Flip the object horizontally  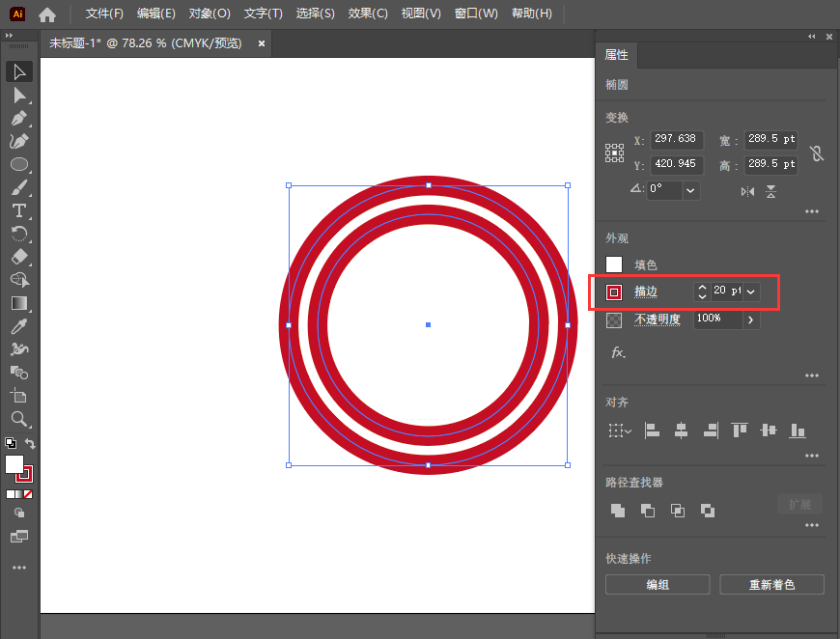point(747,191)
